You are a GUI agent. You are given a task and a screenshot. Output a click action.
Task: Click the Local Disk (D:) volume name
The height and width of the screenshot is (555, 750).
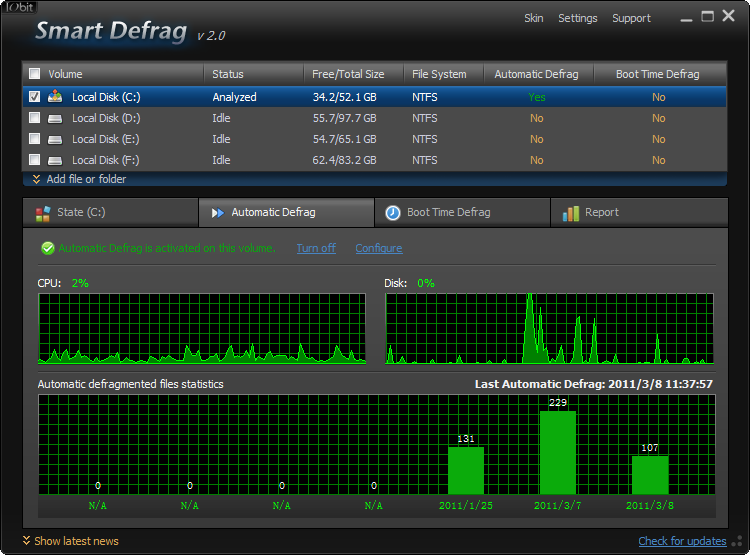click(106, 118)
